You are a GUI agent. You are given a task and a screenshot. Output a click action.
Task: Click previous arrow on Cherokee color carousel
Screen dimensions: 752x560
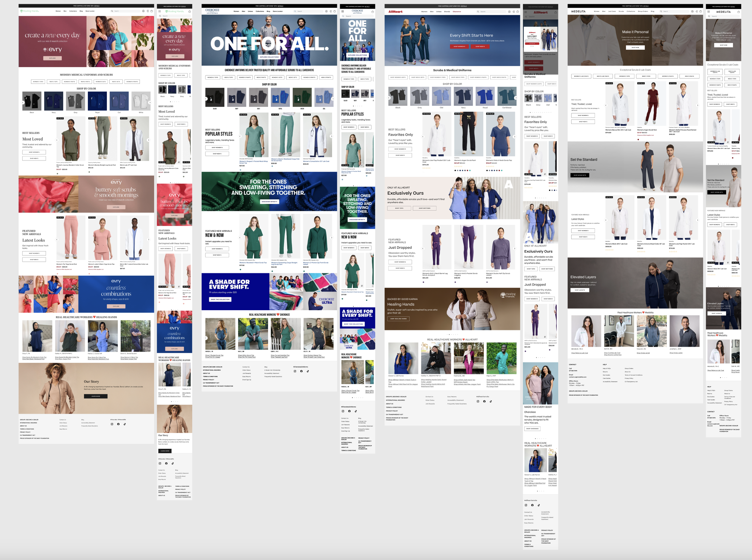206,99
